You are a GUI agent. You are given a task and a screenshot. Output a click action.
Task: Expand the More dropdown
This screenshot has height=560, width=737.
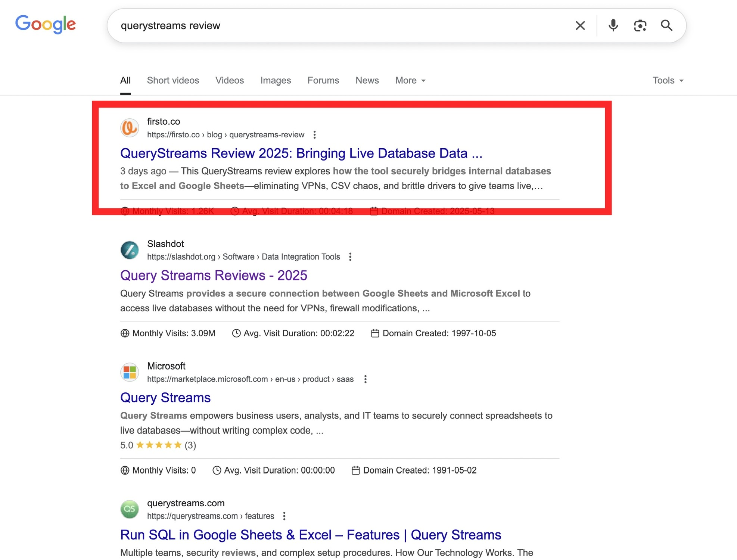(410, 80)
